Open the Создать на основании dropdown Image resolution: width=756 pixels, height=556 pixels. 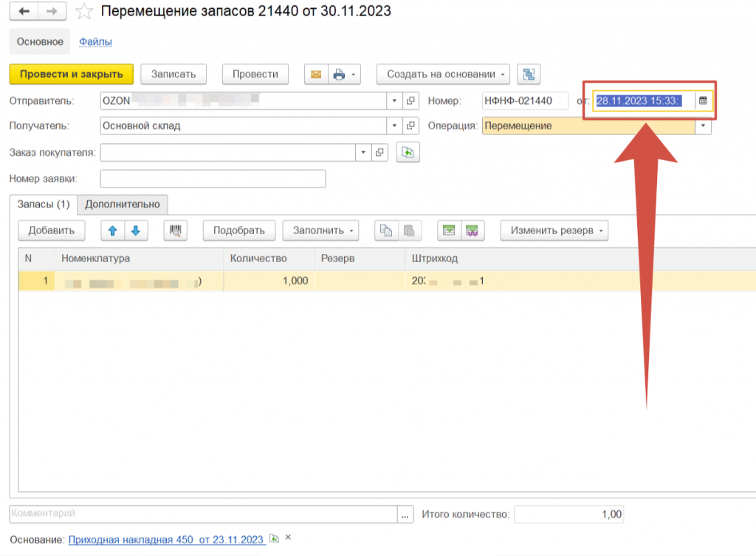[443, 75]
